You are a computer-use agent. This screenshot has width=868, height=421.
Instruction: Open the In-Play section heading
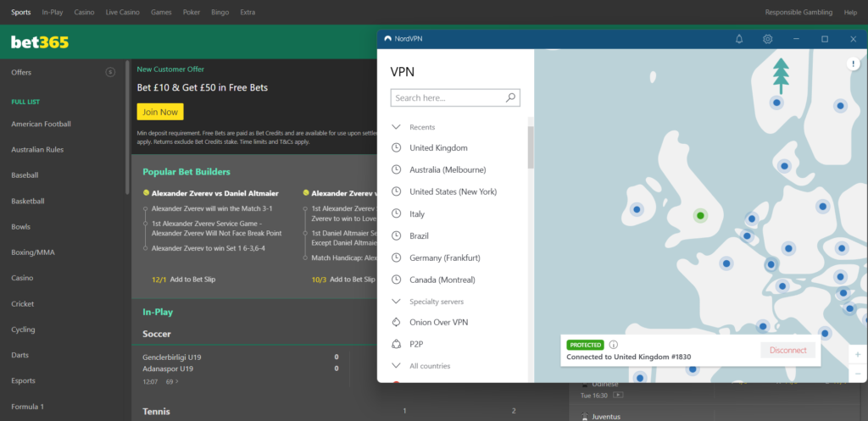click(158, 312)
